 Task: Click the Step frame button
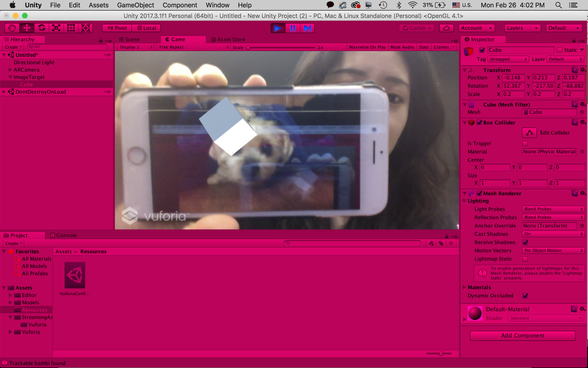307,28
